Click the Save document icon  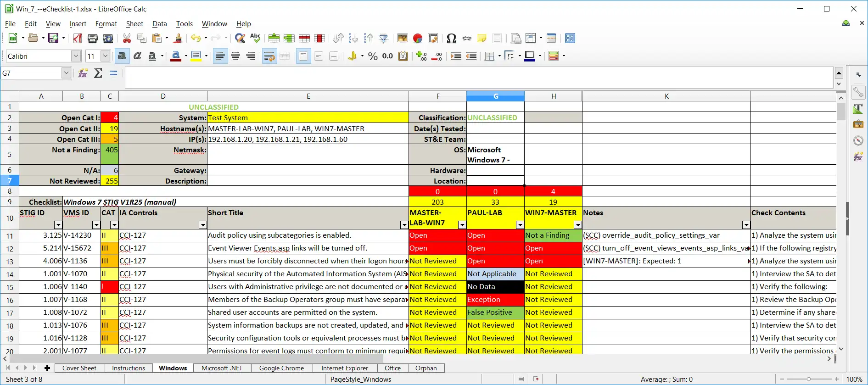click(53, 39)
